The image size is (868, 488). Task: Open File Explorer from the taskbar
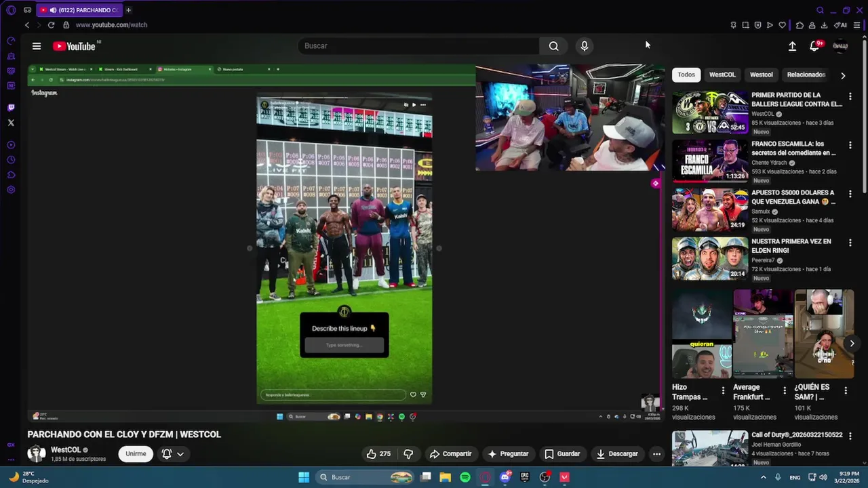coord(445,477)
